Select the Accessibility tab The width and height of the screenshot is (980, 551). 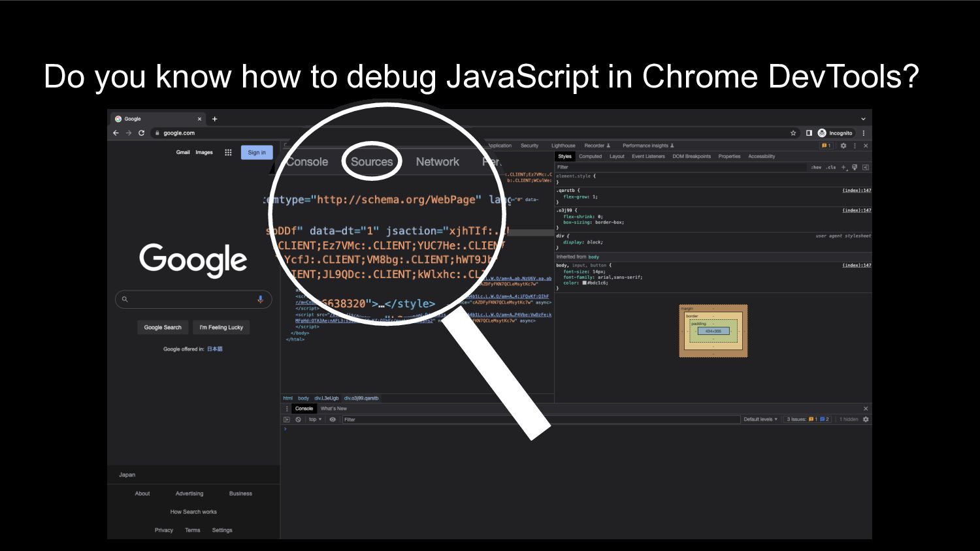(761, 157)
